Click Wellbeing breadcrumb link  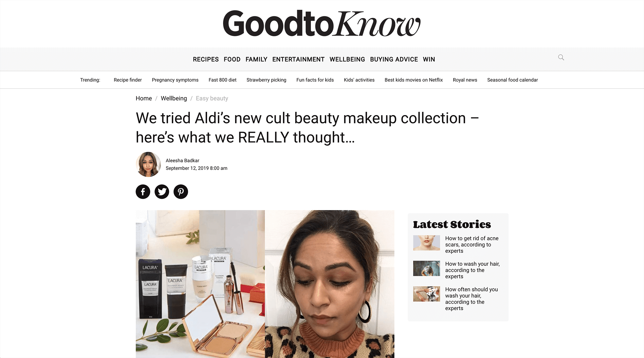point(174,98)
